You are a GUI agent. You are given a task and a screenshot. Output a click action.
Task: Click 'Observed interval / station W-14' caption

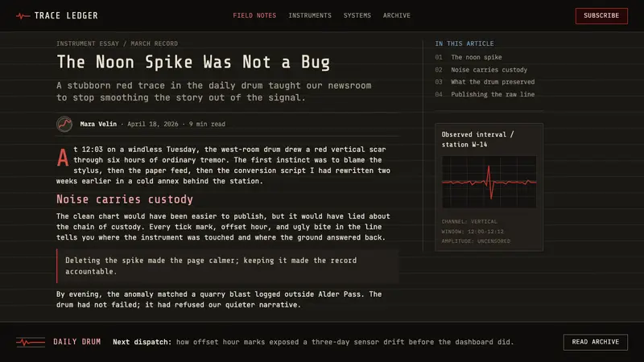(x=477, y=139)
